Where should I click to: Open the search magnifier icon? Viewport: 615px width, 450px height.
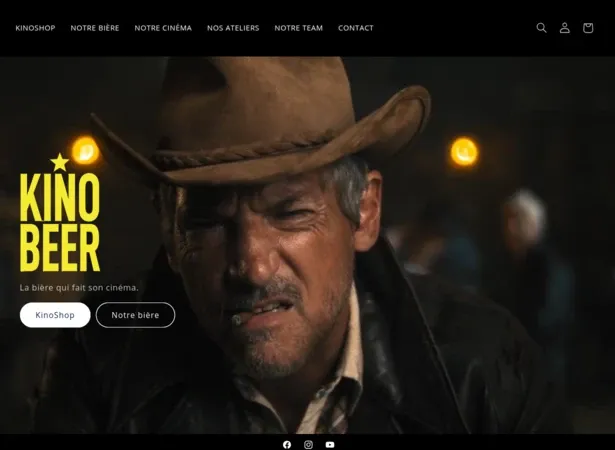(541, 28)
